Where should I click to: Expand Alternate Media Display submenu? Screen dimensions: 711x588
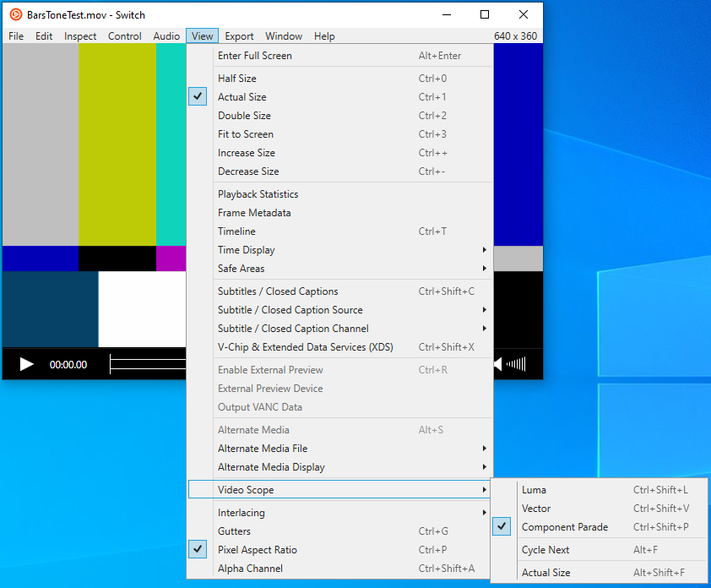339,467
